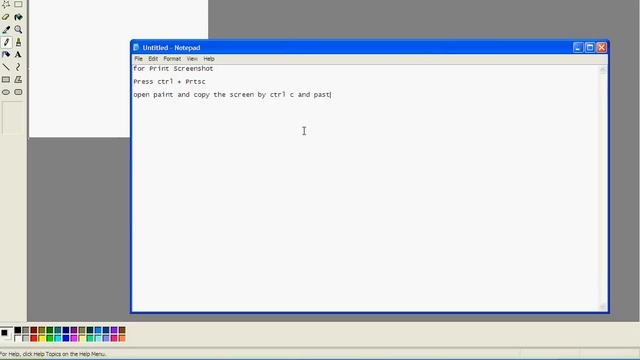
Task: Pick the bright red palette swatch
Action: click(34, 338)
